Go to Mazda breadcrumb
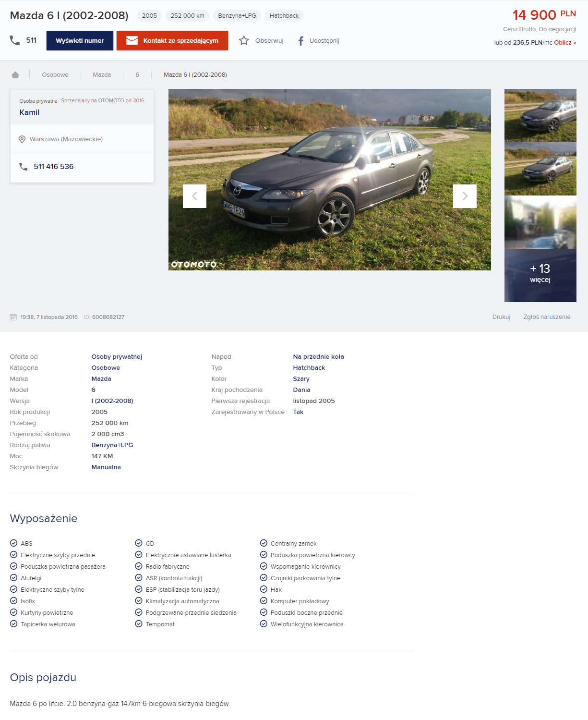 coord(102,75)
